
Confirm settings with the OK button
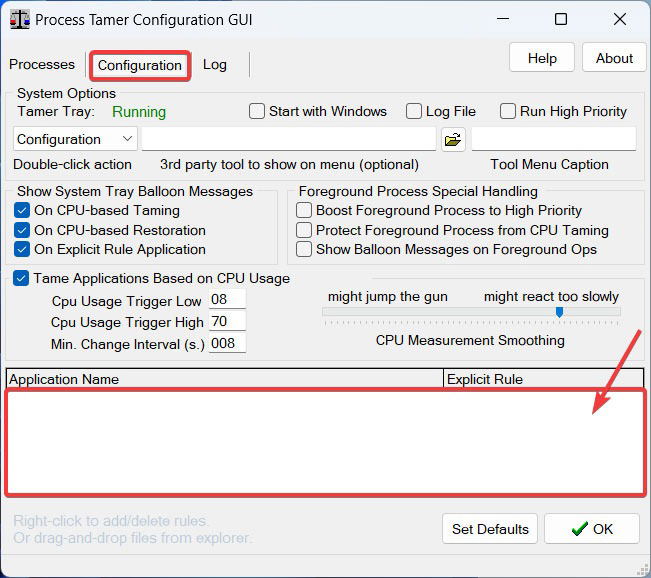[x=592, y=529]
